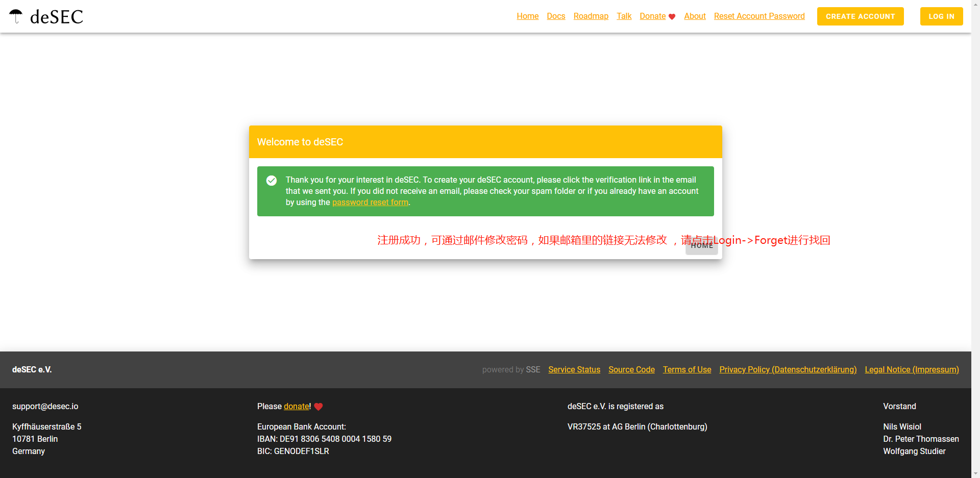Click the red heart beside Donate in navbar

click(x=672, y=17)
